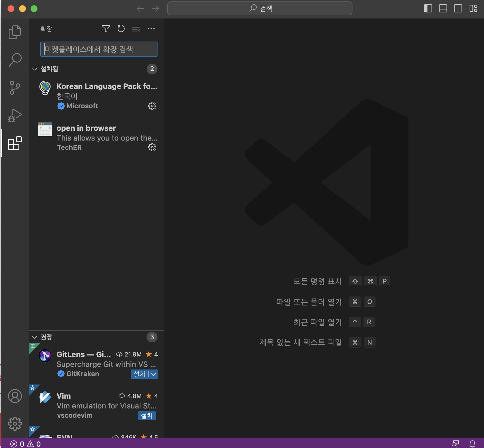This screenshot has width=484, height=448.
Task: Click the 최근 파일 열기 hint
Action: (x=317, y=322)
